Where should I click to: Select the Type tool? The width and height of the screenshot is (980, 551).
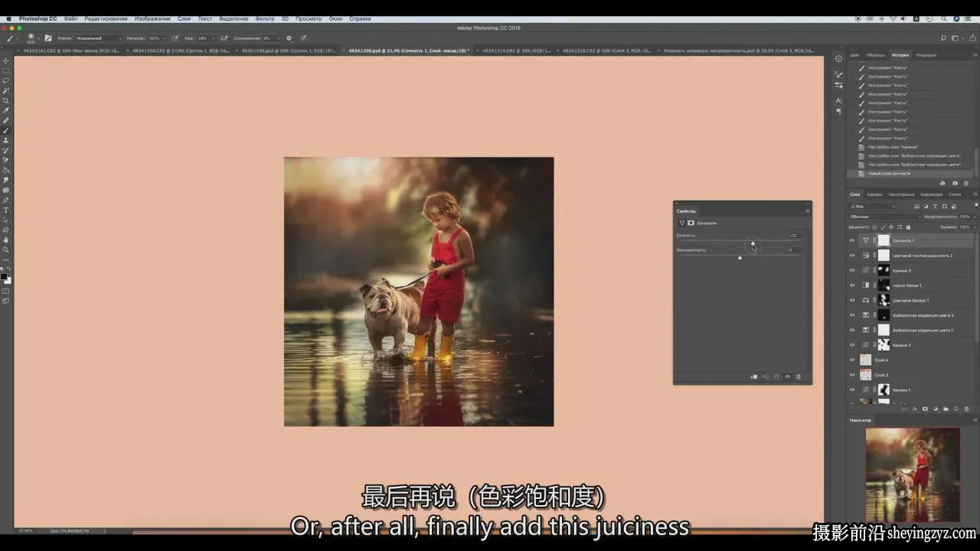[x=6, y=210]
